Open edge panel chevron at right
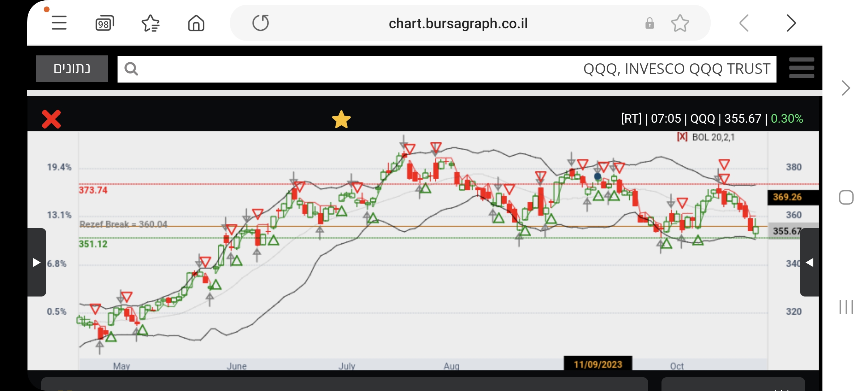This screenshot has width=868, height=391. tap(846, 88)
